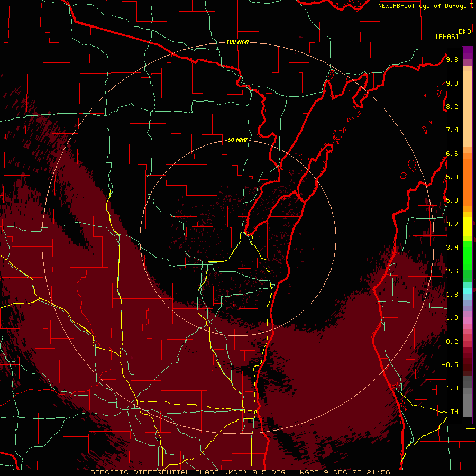Click the 9.0 value on the color scale
Screen dimensions: 476x476
452,83
